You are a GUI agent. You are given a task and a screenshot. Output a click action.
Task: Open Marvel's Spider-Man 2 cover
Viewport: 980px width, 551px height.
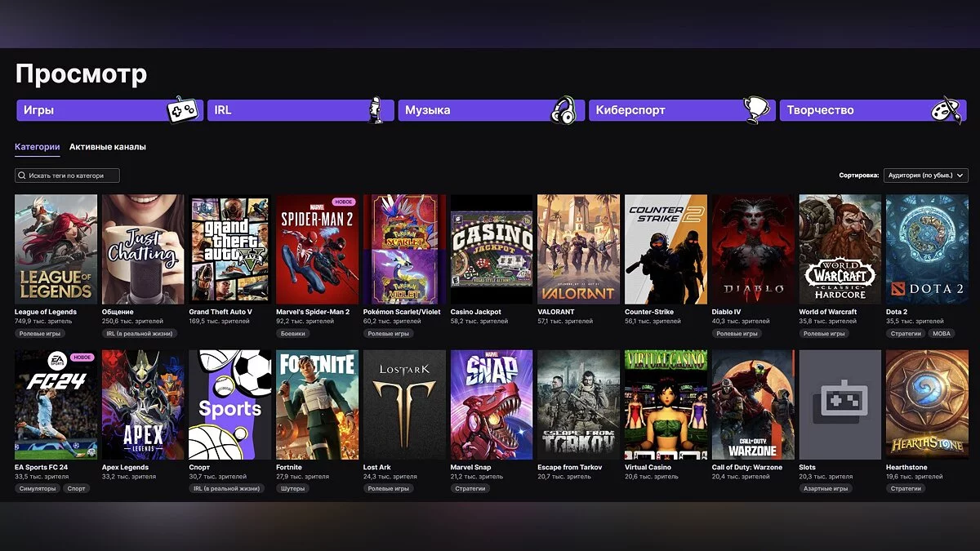(317, 249)
